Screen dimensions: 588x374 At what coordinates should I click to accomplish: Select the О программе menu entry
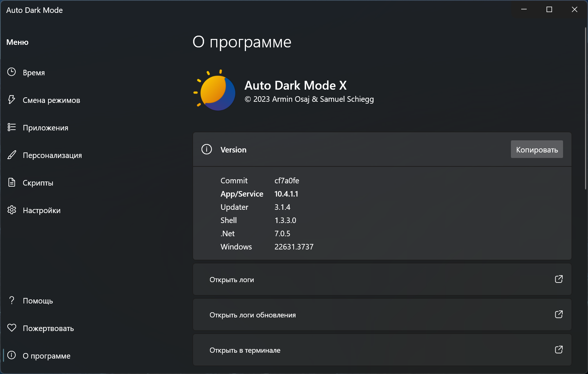coord(46,356)
